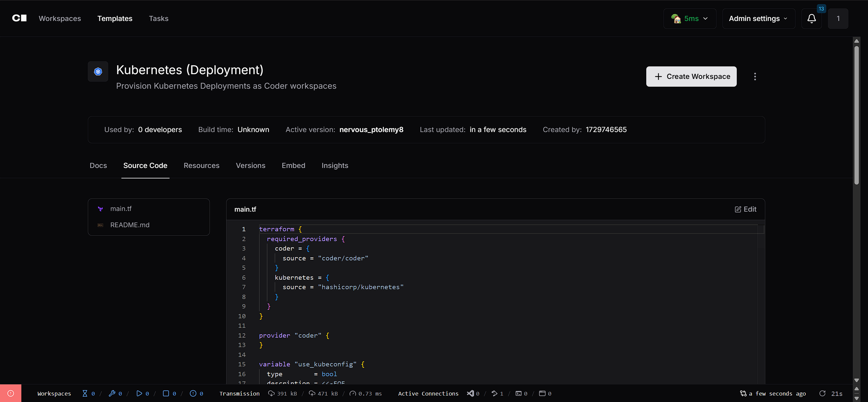Click the building workspaces wrench icon

click(112, 393)
